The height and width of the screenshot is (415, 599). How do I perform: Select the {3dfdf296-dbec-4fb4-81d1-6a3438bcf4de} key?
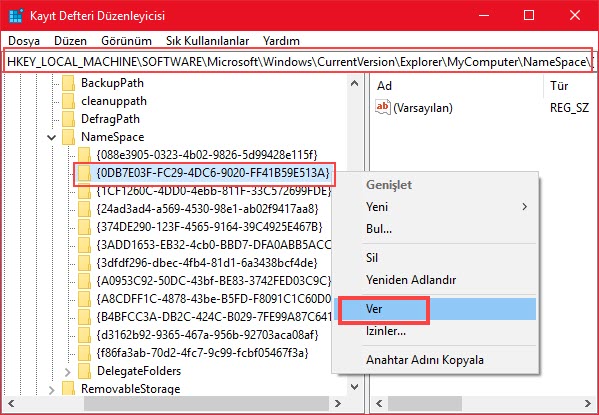point(207,263)
